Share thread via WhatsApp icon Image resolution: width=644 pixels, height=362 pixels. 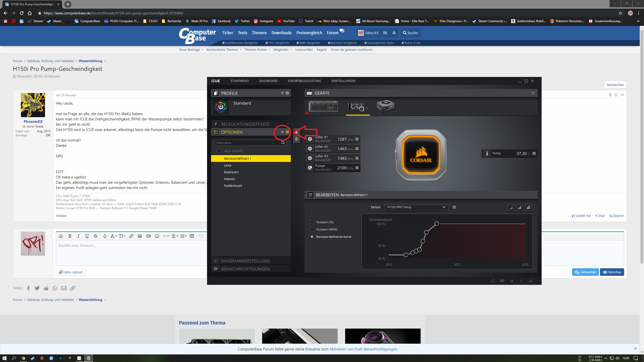click(x=55, y=288)
